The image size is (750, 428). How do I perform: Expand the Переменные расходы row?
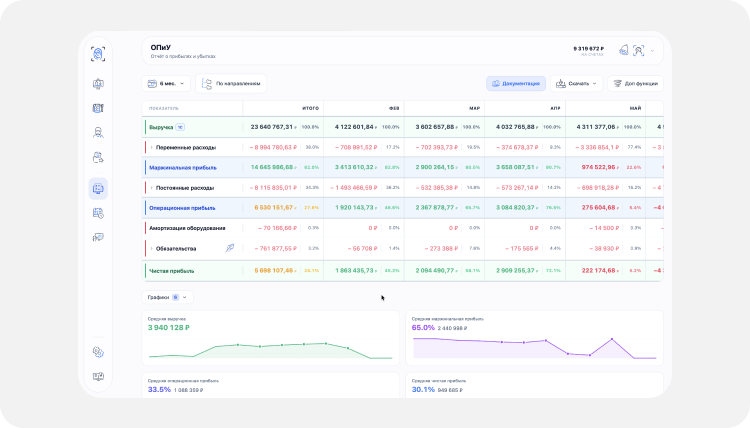click(x=152, y=147)
